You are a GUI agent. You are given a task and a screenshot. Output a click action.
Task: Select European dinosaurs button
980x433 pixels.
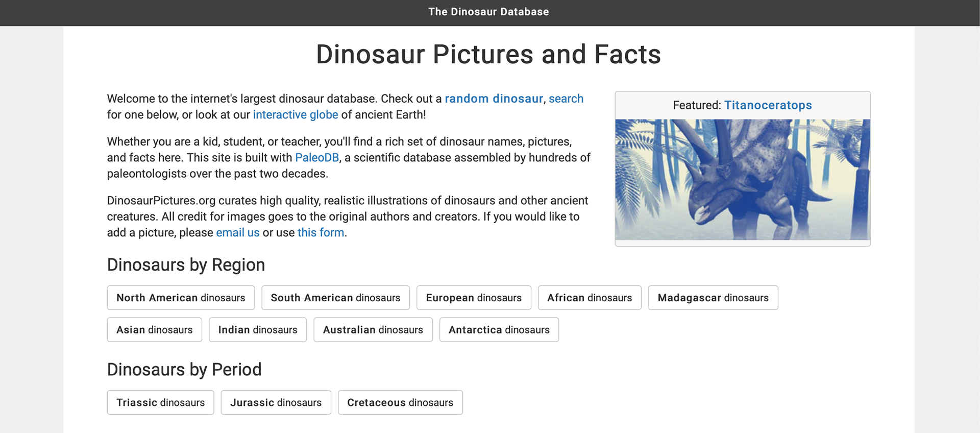tap(474, 298)
